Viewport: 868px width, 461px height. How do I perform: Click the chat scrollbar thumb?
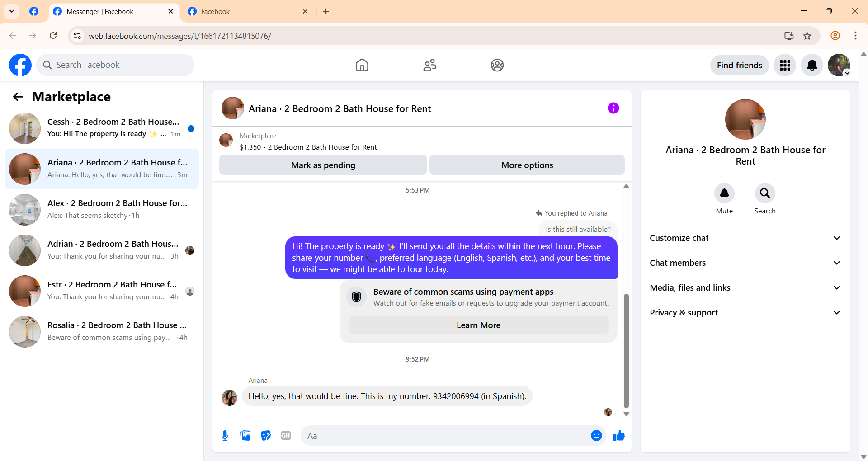pyautogui.click(x=626, y=351)
